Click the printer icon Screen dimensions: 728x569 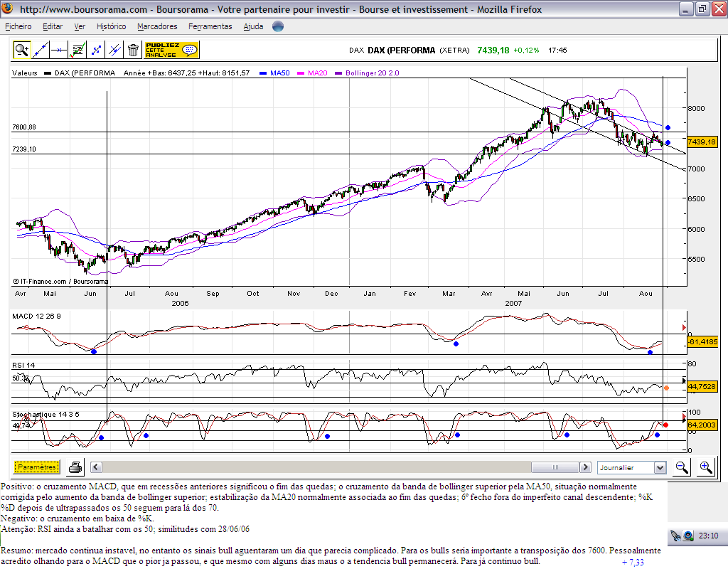tap(75, 467)
